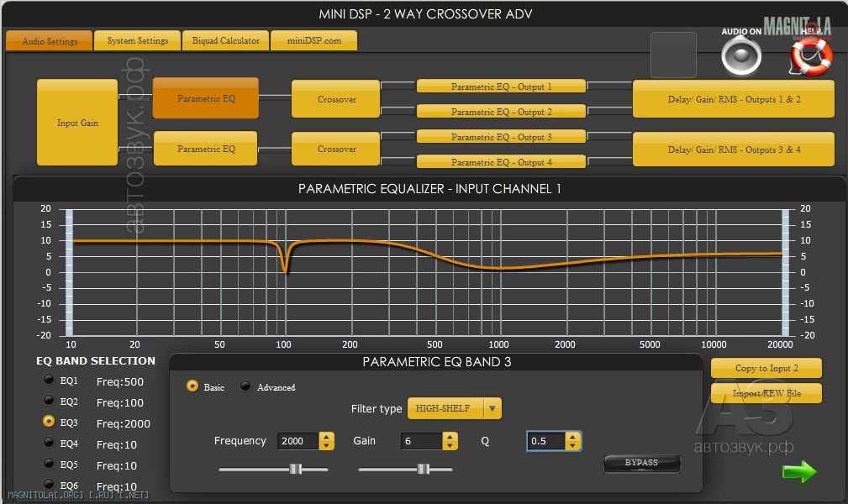Screen dimensions: 848x504
Task: Open Parametric EQ - Output 4
Action: coord(501,161)
